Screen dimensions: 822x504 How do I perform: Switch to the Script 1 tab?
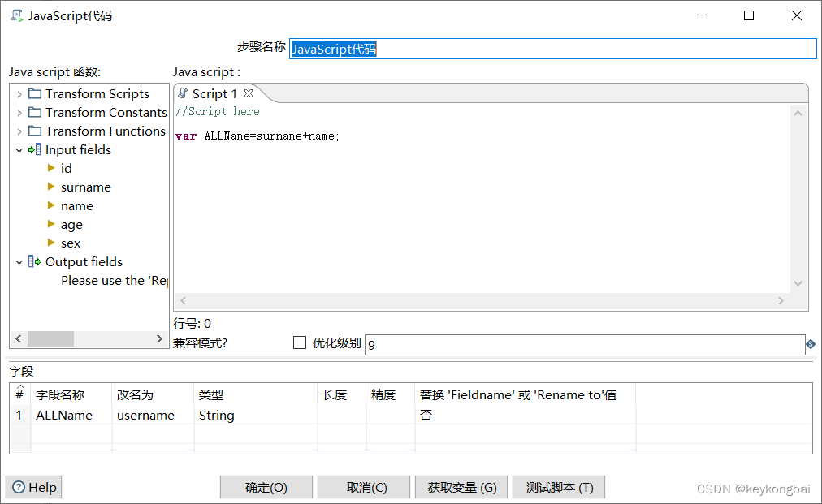click(215, 93)
